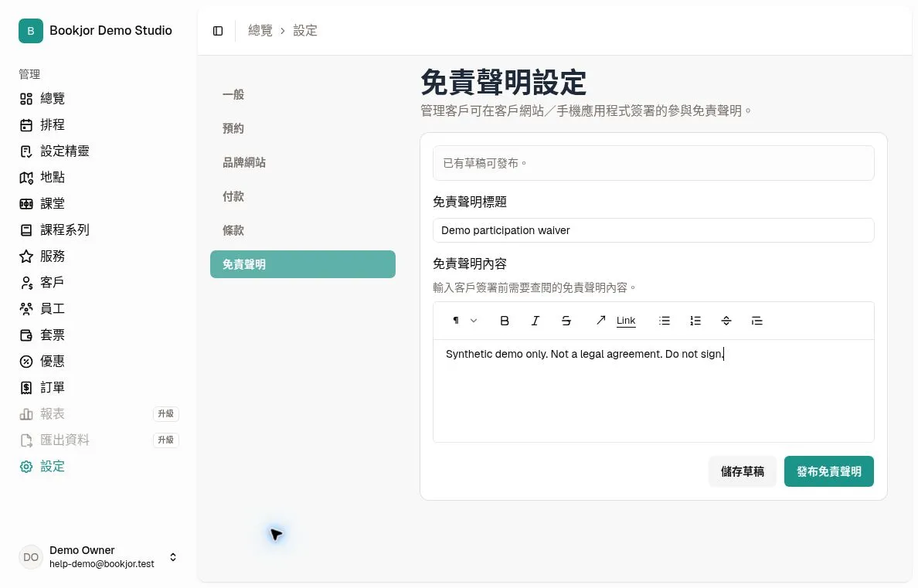Click 升級 badge next to 匯出資料

coord(165,440)
